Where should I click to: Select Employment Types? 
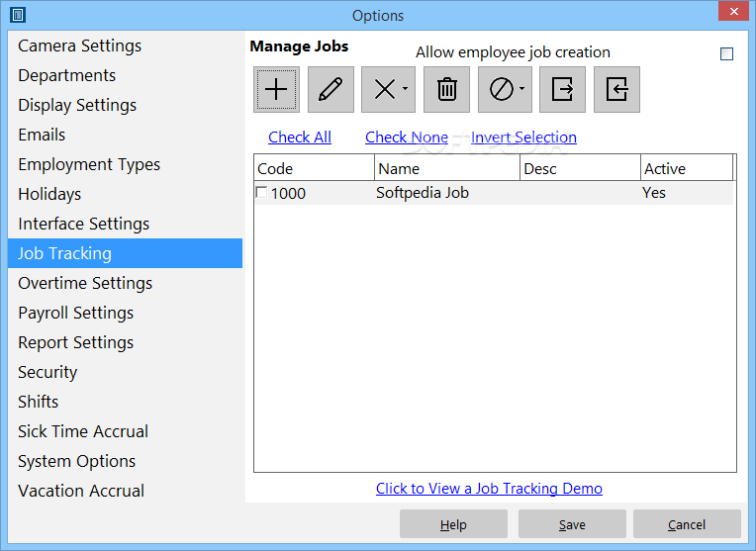pyautogui.click(x=125, y=164)
